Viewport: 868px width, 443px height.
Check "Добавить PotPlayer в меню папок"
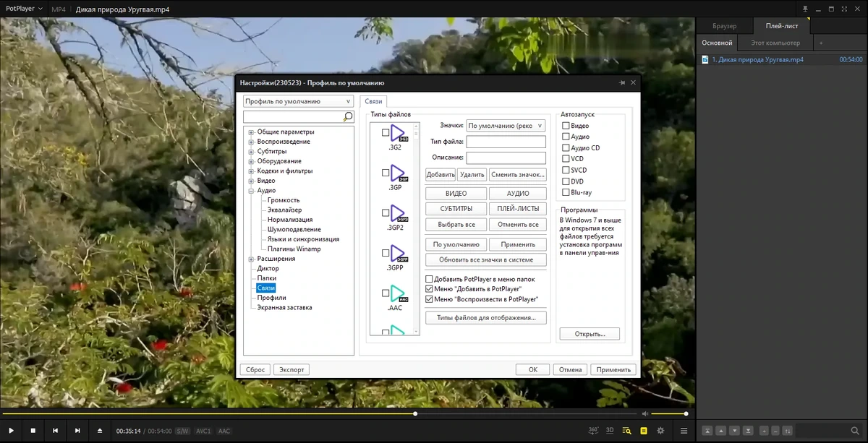click(429, 279)
